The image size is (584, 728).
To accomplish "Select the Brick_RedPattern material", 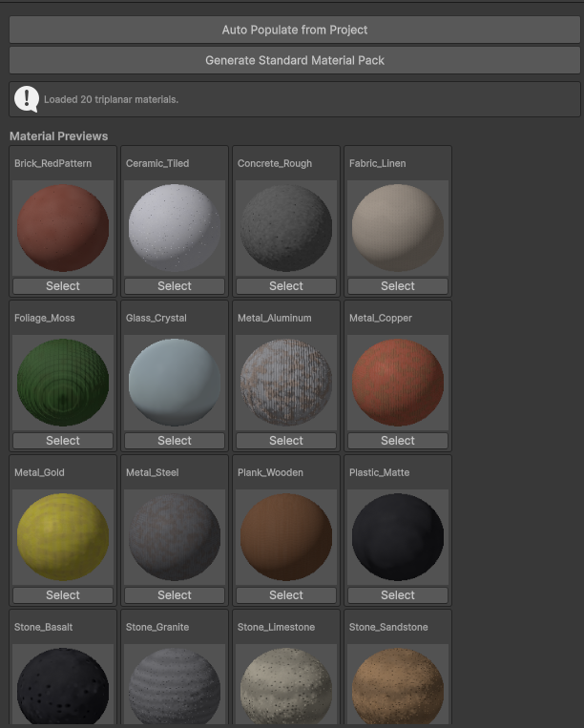I will [x=63, y=286].
